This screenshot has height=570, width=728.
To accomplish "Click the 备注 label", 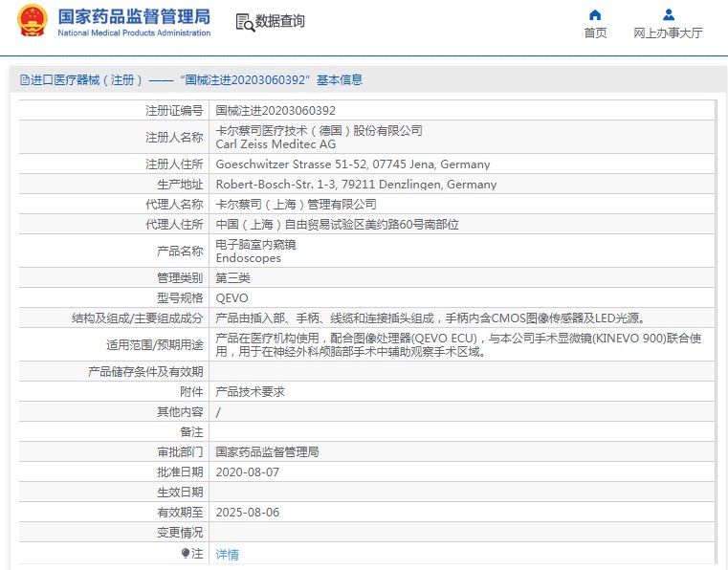I will (x=191, y=432).
